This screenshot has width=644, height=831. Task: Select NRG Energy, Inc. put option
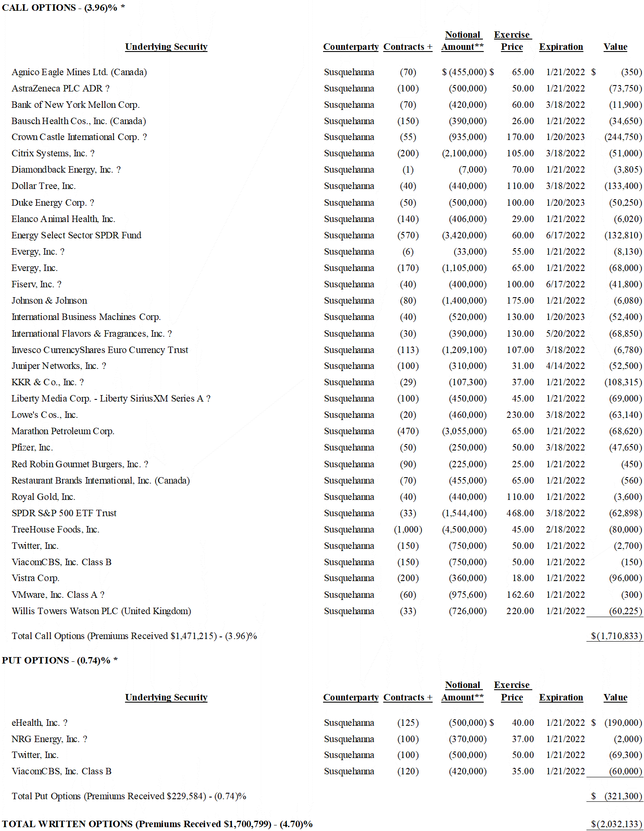[49, 739]
